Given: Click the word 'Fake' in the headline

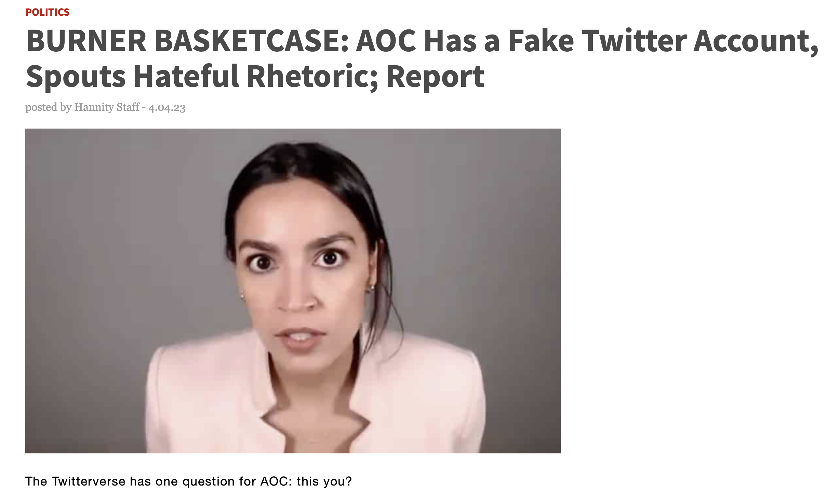Looking at the screenshot, I should (541, 41).
